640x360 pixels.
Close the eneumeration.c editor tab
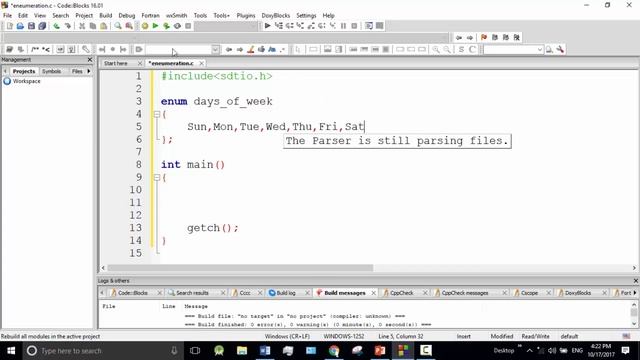pos(202,63)
